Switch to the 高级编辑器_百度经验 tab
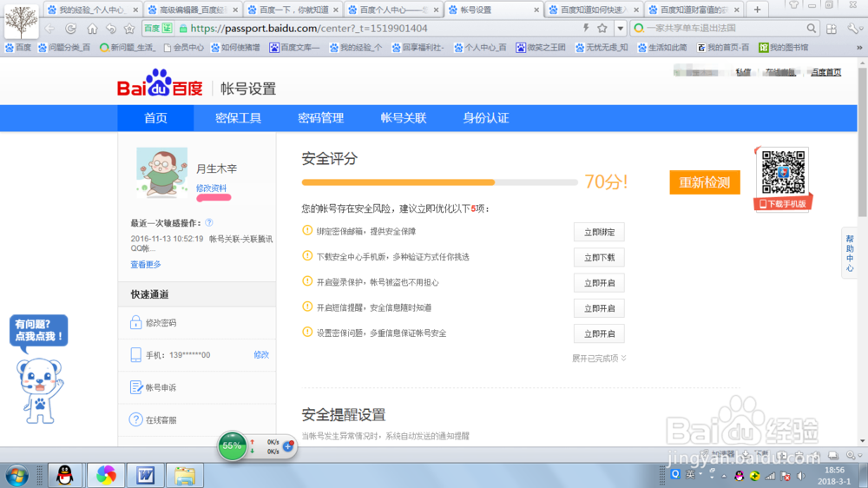This screenshot has width=868, height=488. (193, 10)
